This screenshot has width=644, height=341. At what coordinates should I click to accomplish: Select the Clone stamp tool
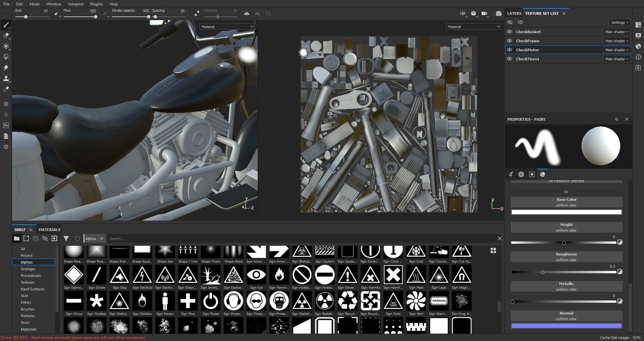[x=6, y=79]
